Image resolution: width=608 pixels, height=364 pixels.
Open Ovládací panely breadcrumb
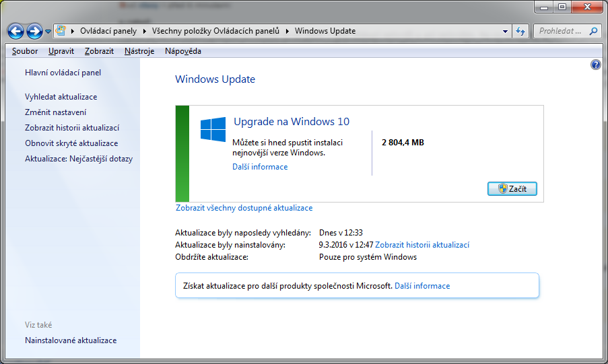(x=108, y=31)
